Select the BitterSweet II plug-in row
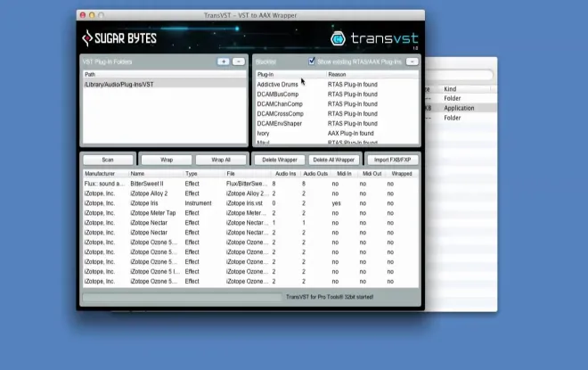The image size is (588, 370). [x=250, y=184]
